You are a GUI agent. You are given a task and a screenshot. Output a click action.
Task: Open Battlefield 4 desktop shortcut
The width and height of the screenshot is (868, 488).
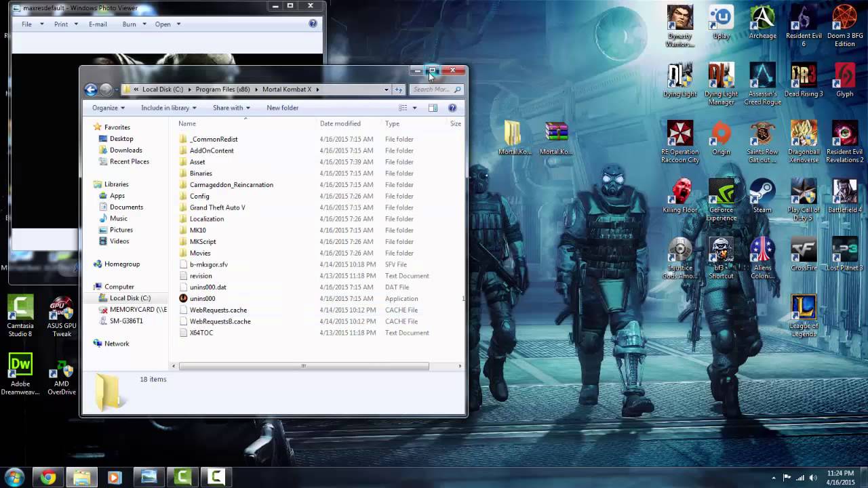[845, 196]
